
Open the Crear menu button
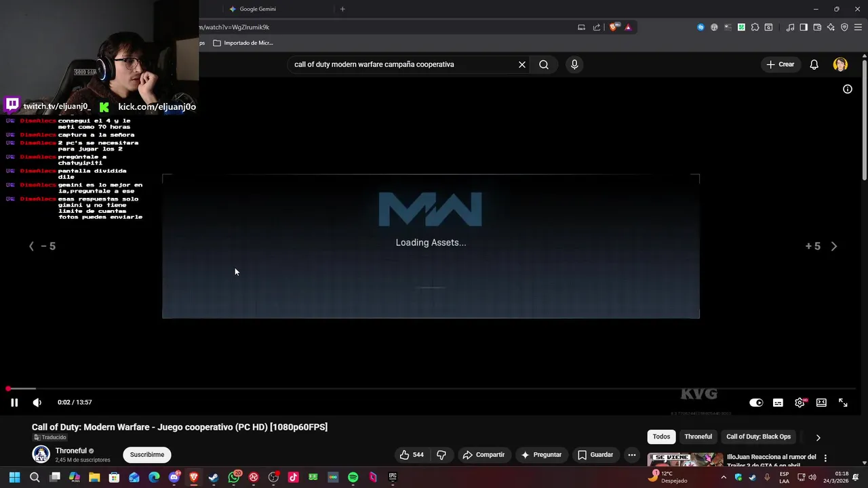coord(781,64)
